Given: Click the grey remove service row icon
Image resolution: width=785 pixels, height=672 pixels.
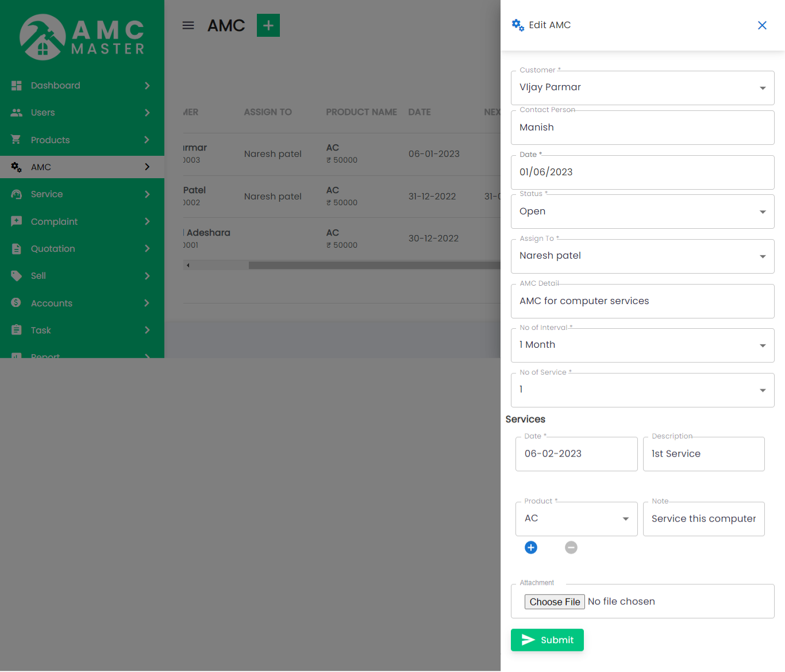Looking at the screenshot, I should (571, 547).
